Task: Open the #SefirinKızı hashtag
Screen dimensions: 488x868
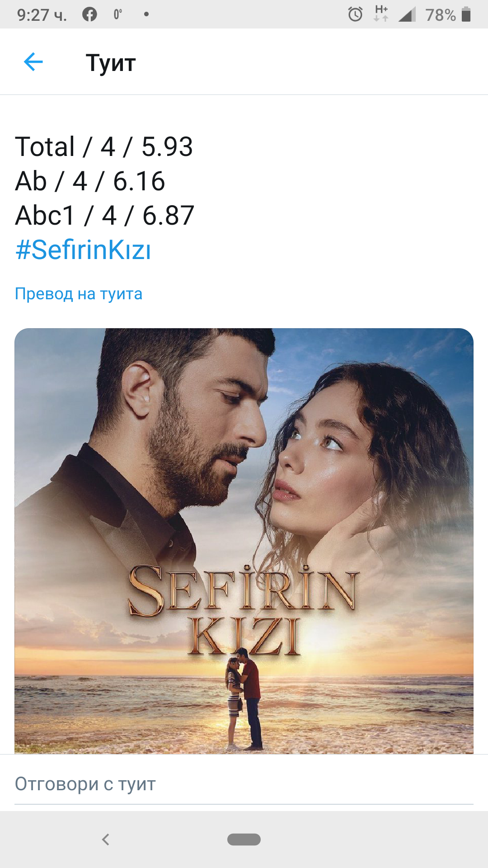Action: click(83, 250)
